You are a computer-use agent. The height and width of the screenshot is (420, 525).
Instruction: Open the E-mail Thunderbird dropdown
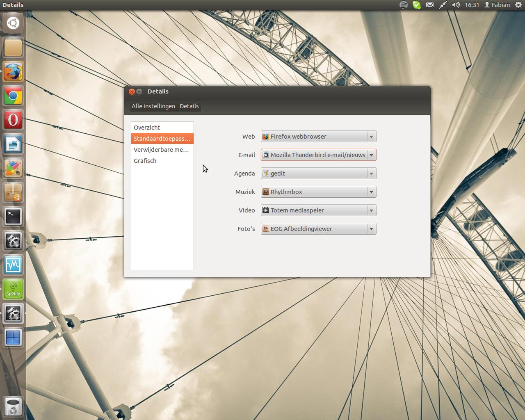click(x=319, y=155)
